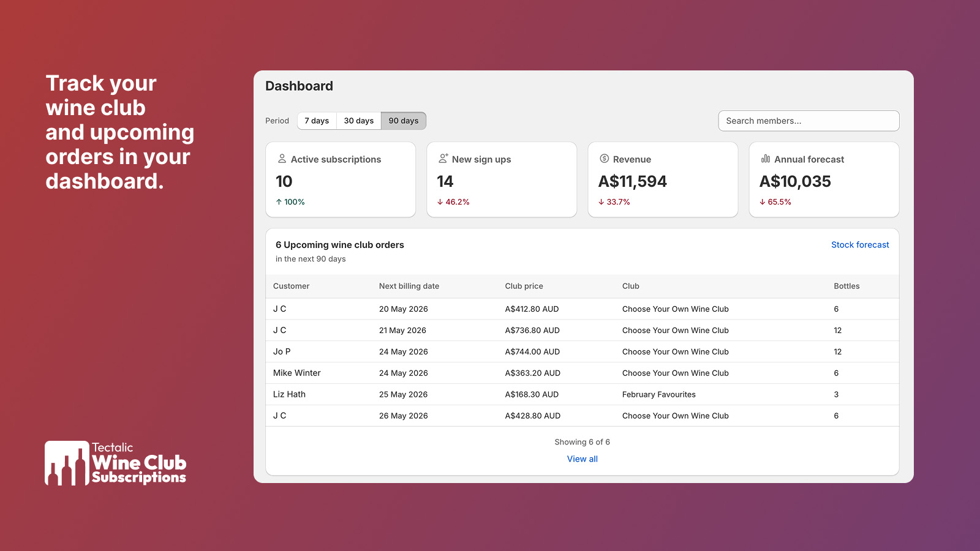This screenshot has width=980, height=551.
Task: Click the red down arrow beside 65.5%
Action: pos(763,202)
